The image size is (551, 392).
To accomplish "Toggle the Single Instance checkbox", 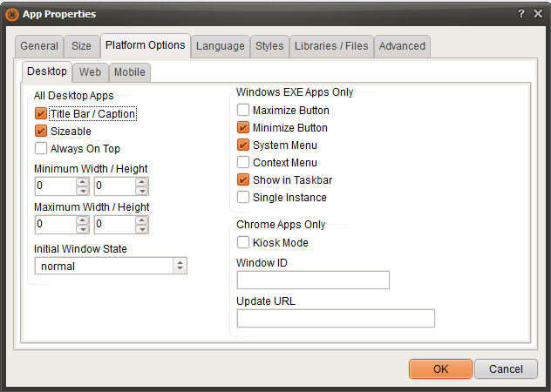I will click(243, 198).
